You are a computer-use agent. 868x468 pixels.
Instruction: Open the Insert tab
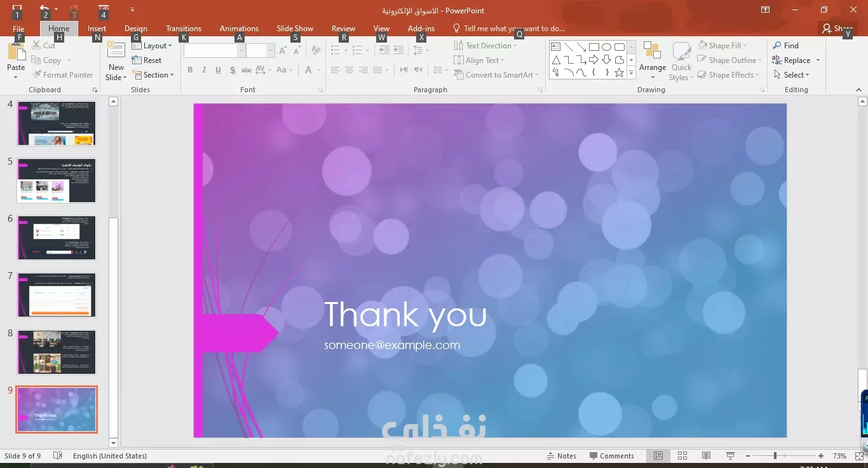[97, 29]
